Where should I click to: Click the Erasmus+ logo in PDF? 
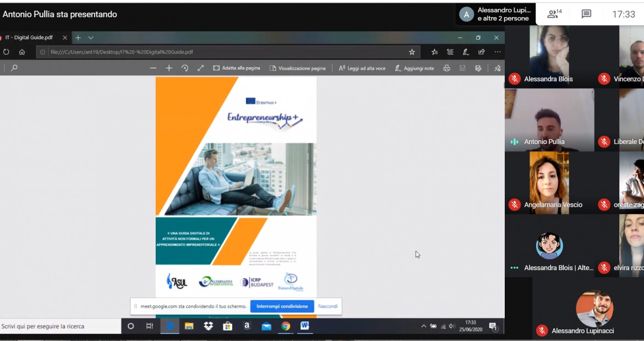261,101
